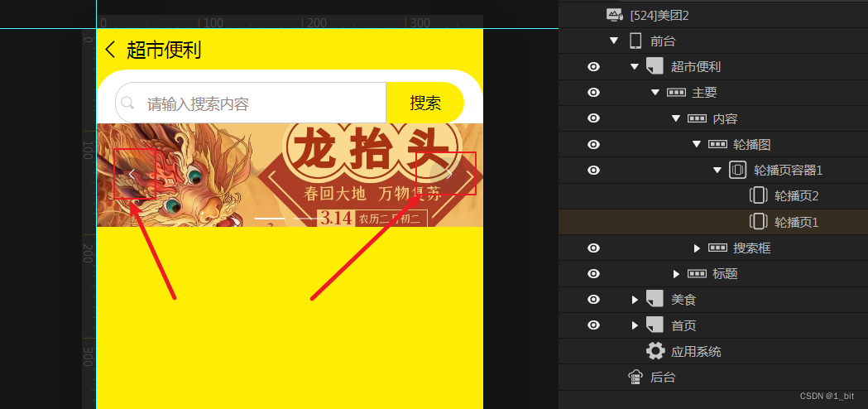The width and height of the screenshot is (868, 409).
Task: Select the 主要 label in tree
Action: coord(704,93)
